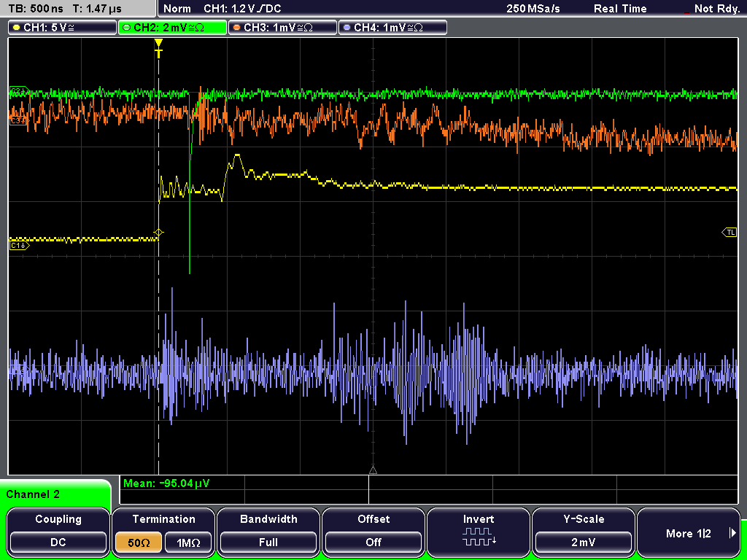Screen dimensions: 747x560
Task: Open the Y-Scale 2 mV setting
Action: pos(583,542)
